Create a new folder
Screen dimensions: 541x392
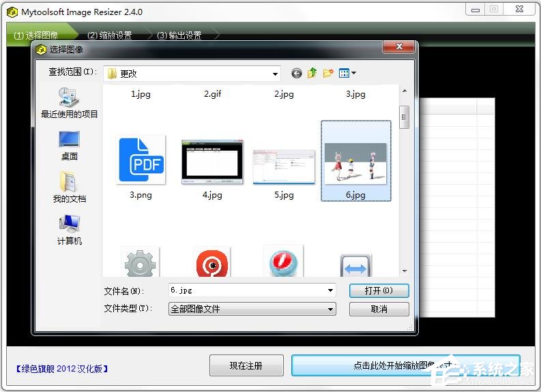click(x=328, y=73)
